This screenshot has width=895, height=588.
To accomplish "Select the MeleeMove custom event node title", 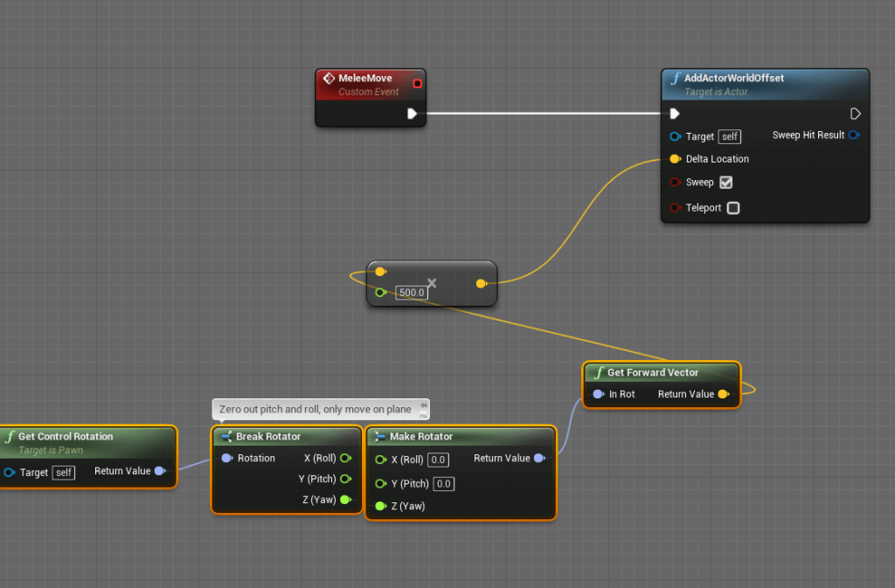I will [364, 78].
